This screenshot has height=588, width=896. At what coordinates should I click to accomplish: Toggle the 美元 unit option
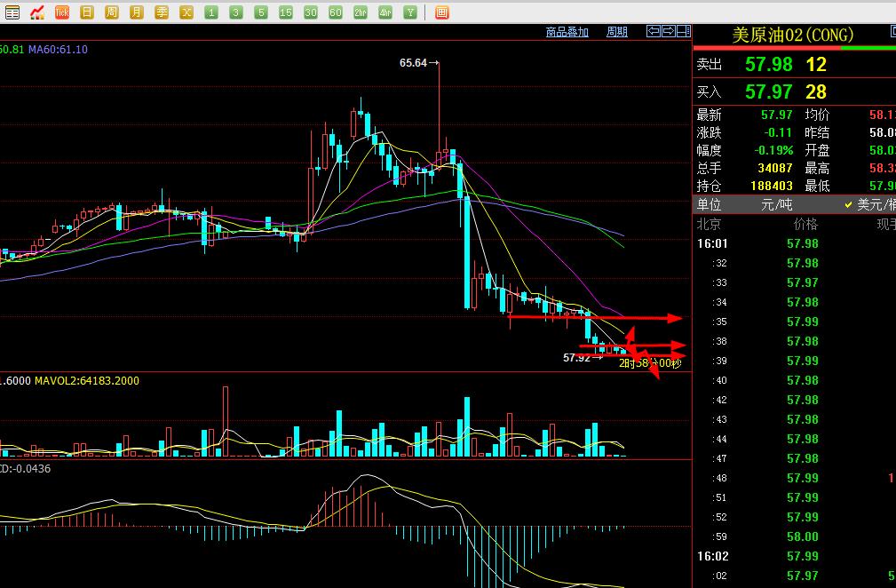click(874, 204)
